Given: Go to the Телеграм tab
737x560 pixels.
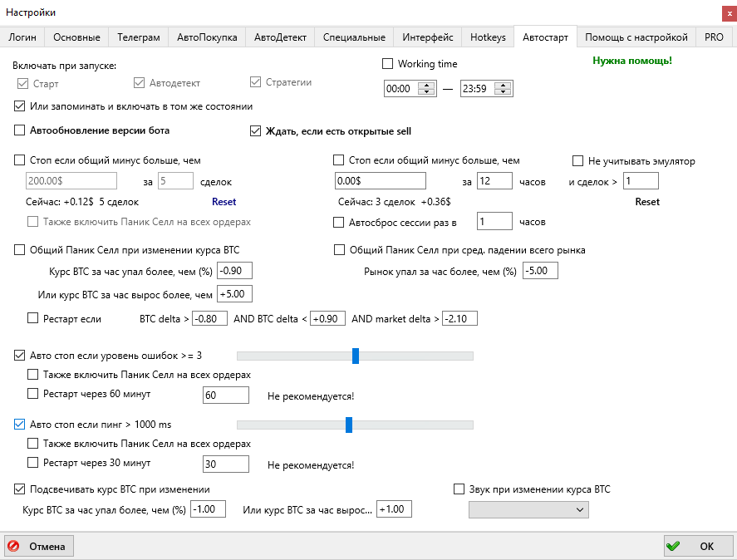Looking at the screenshot, I should 139,37.
